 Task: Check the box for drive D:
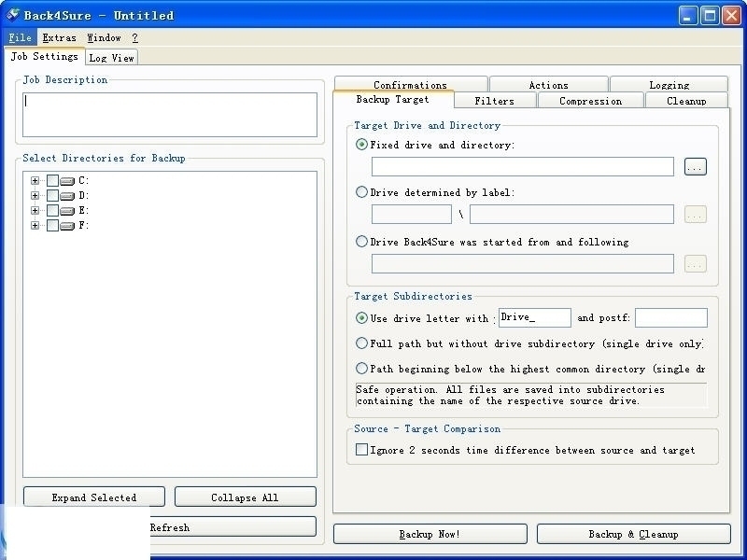[x=52, y=195]
